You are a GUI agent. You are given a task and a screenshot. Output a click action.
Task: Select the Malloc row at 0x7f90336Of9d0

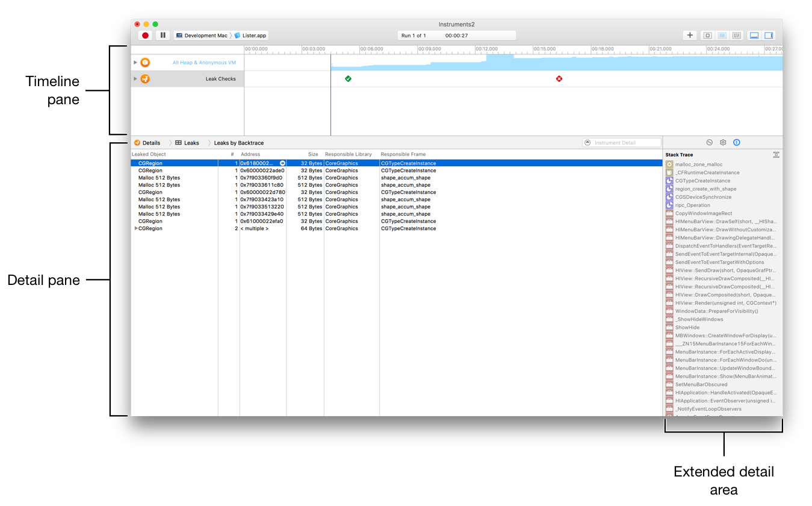point(397,178)
